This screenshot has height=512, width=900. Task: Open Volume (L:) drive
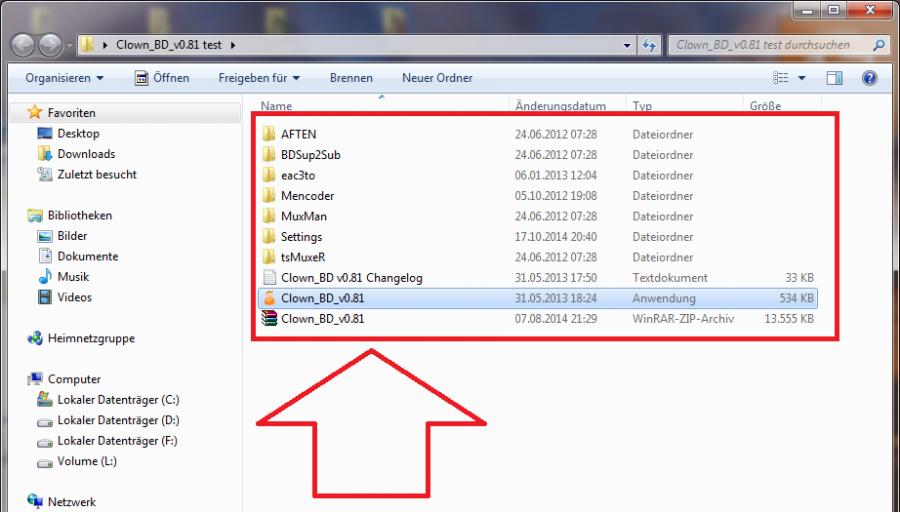(87, 461)
